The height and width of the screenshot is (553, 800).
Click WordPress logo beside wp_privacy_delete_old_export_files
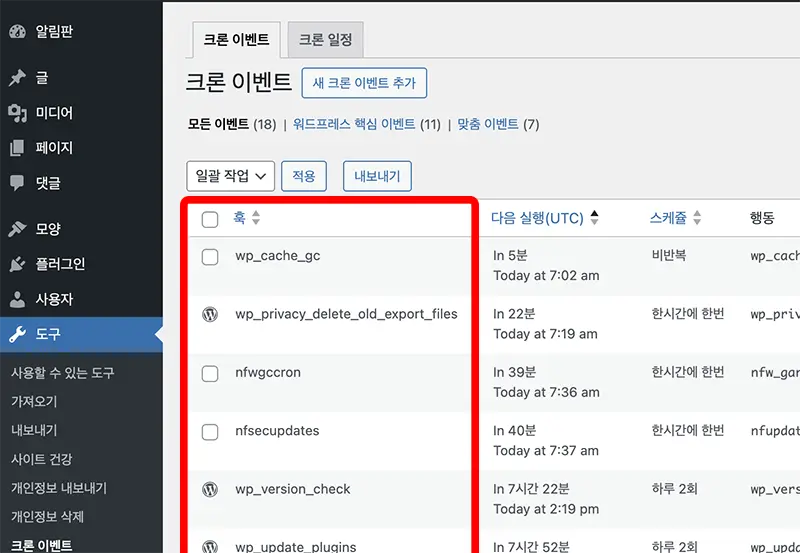coord(210,314)
